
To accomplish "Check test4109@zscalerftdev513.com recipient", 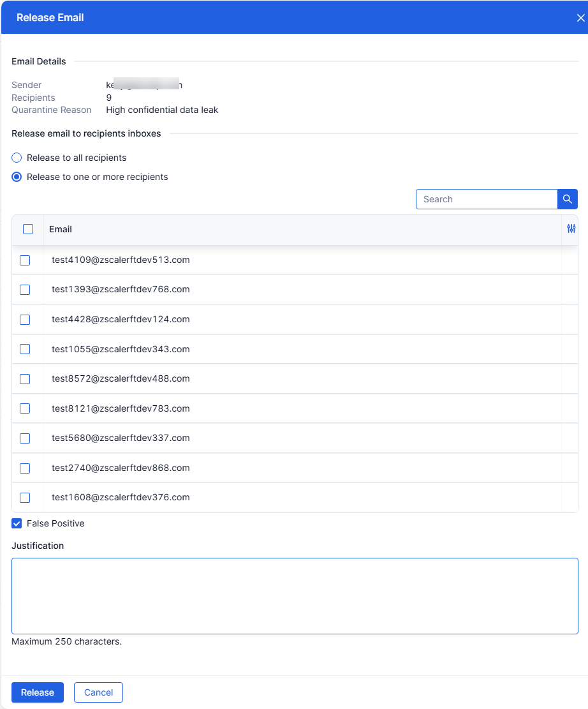I will tap(25, 260).
